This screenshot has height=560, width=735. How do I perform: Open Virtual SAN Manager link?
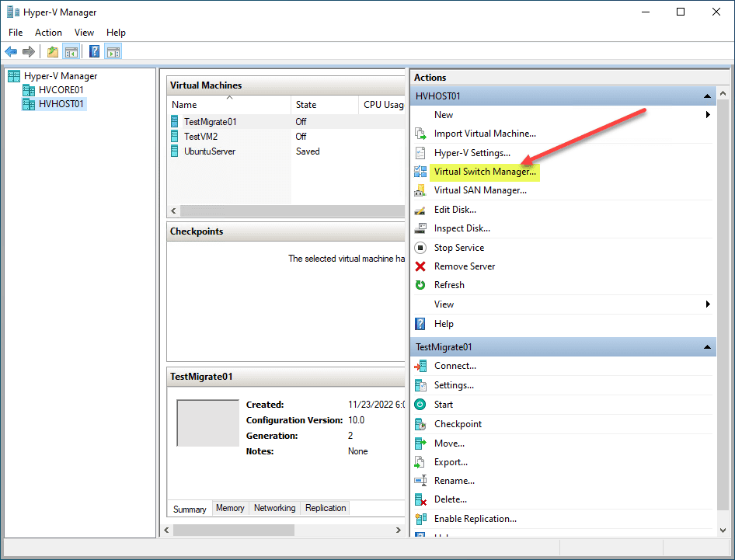coord(480,190)
